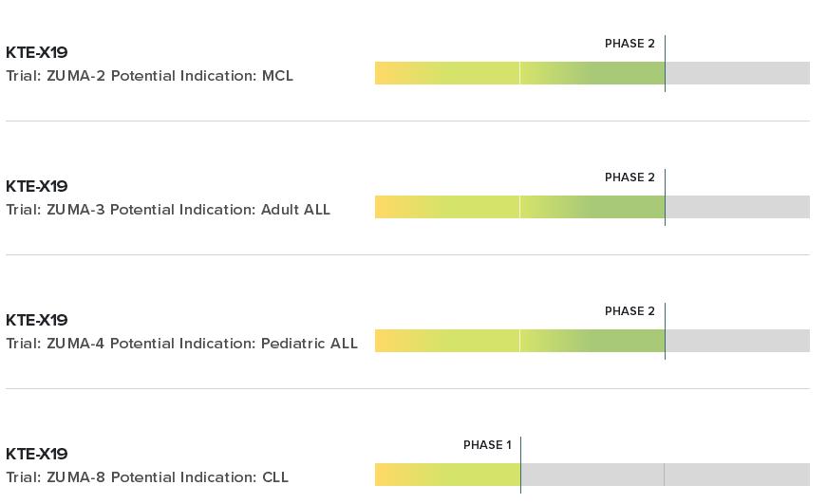Viewport: 827px width, 504px height.
Task: Click the gray unfilled section of ZUMA-3 bar
Action: [x=737, y=207]
